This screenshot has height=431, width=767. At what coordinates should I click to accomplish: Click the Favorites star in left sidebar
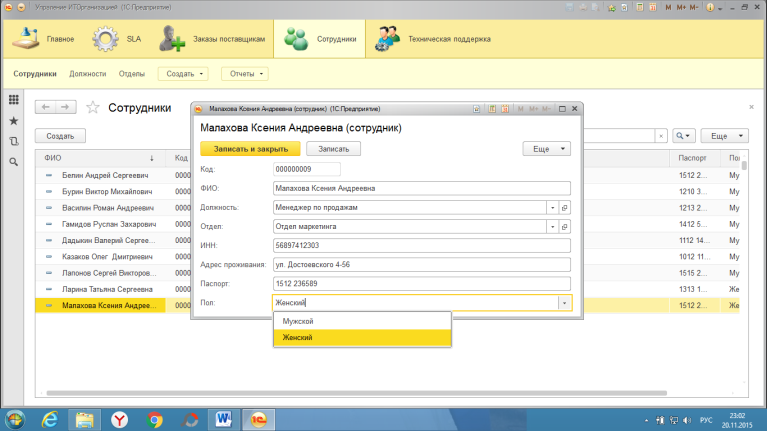click(x=14, y=120)
